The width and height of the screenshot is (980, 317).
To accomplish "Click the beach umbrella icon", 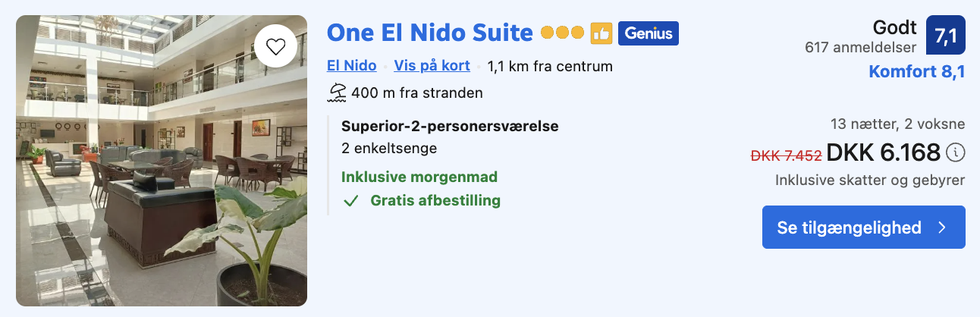I will click(337, 93).
